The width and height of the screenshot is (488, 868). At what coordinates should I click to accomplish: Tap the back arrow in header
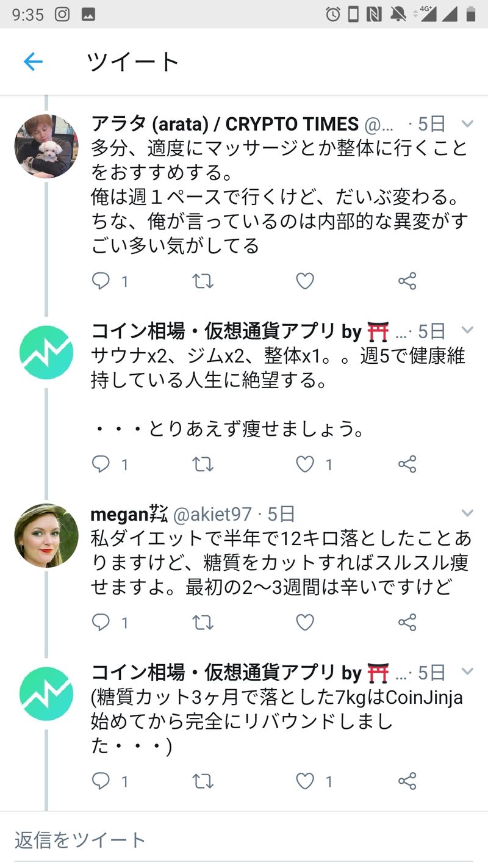33,62
